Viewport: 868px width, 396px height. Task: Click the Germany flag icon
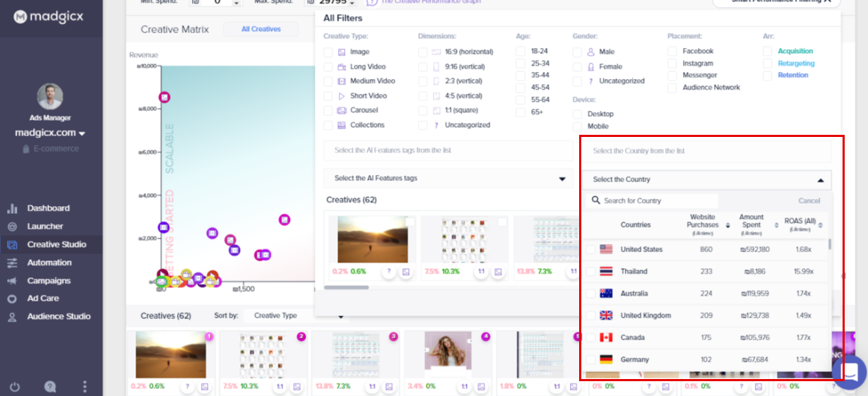pyautogui.click(x=606, y=359)
